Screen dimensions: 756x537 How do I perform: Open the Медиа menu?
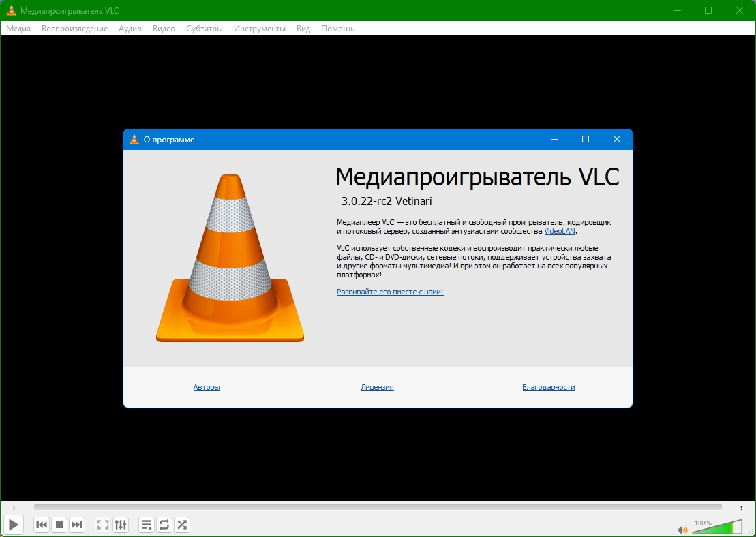click(x=18, y=29)
